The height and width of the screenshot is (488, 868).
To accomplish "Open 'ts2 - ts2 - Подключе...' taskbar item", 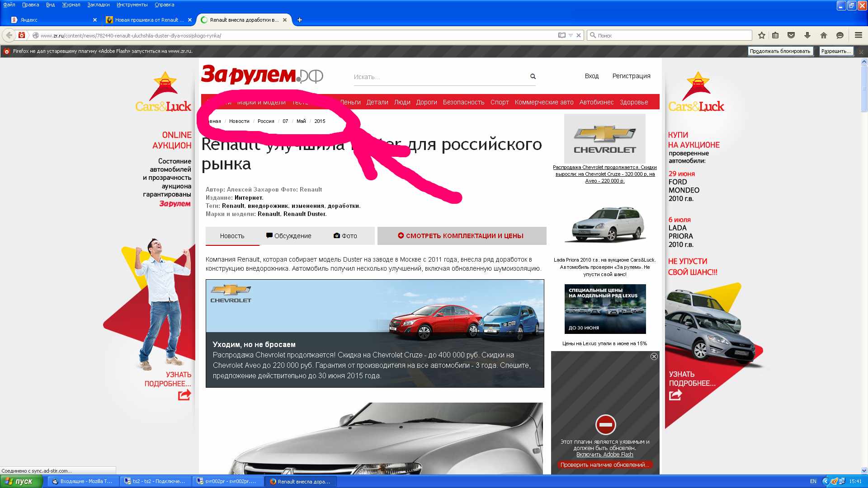I will point(156,481).
